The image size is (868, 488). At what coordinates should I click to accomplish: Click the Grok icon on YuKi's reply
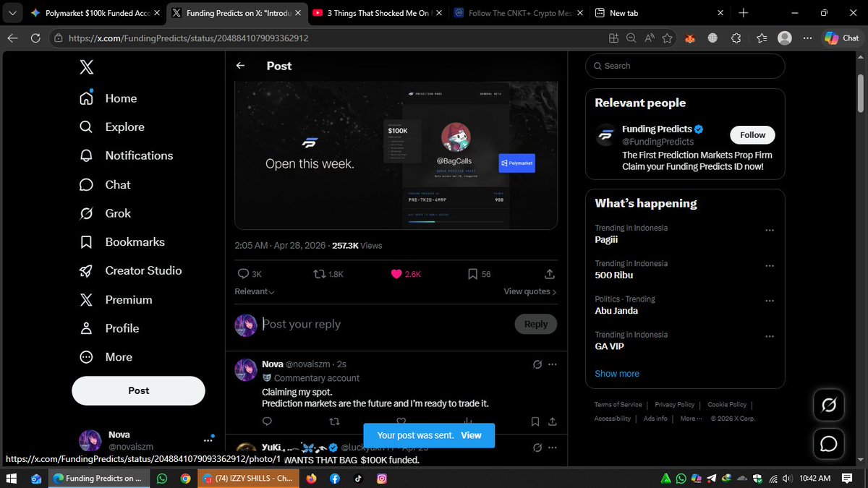[537, 448]
